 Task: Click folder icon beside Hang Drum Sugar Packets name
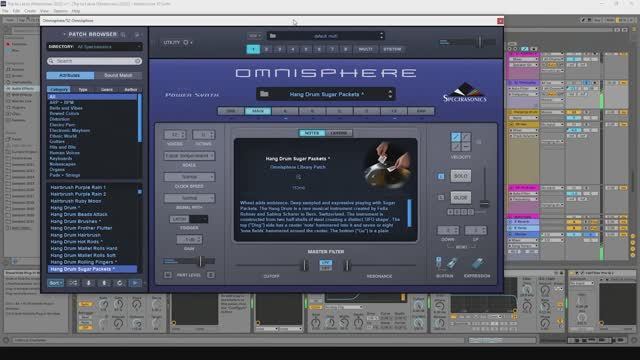[x=264, y=94]
